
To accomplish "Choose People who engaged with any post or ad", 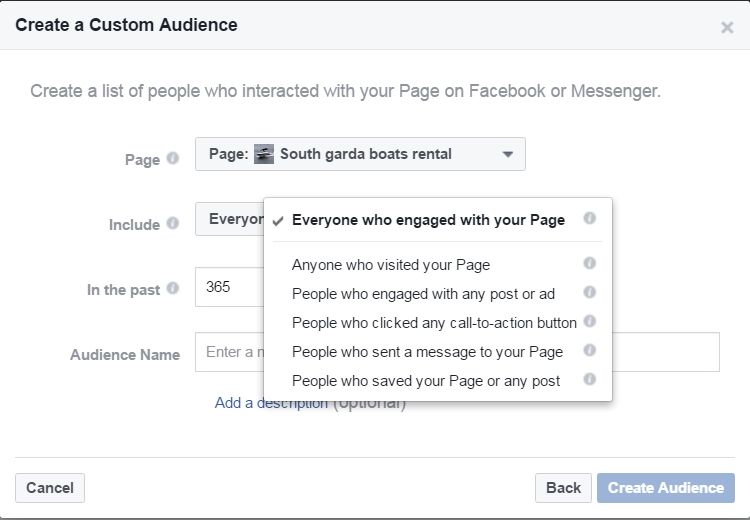I will (437, 294).
